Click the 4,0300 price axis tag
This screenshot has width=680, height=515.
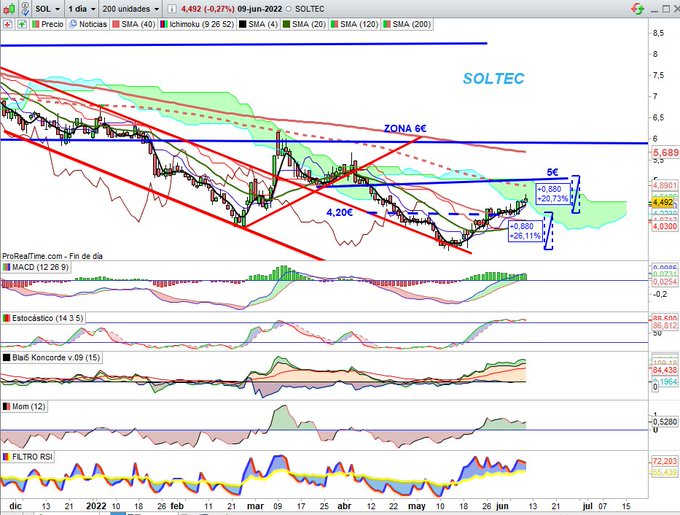pos(664,226)
